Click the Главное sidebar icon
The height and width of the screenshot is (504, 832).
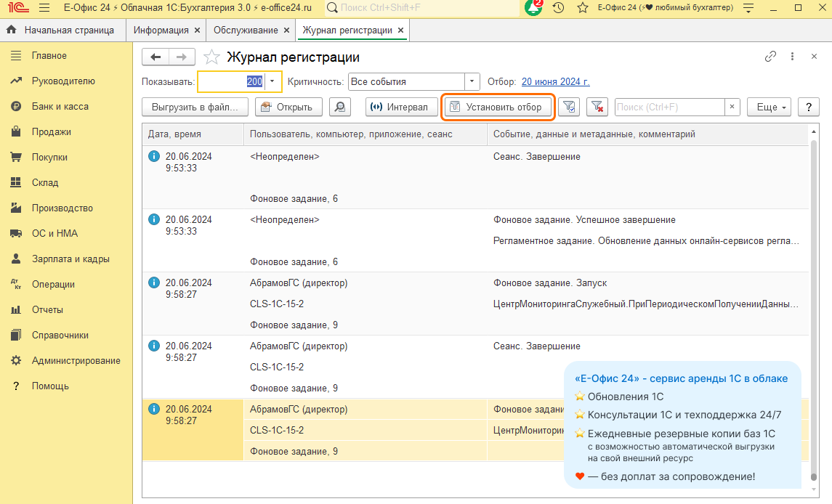(x=16, y=55)
